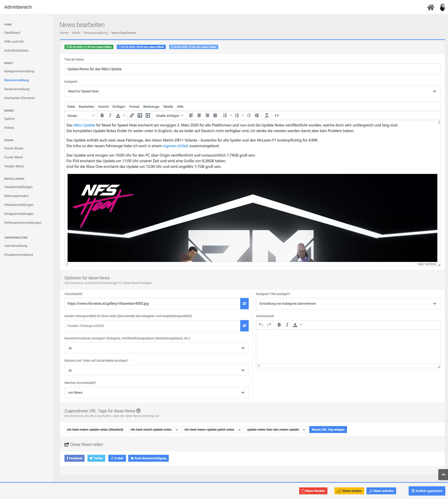Justify text alignment
The image size is (448, 499).
[215, 115]
